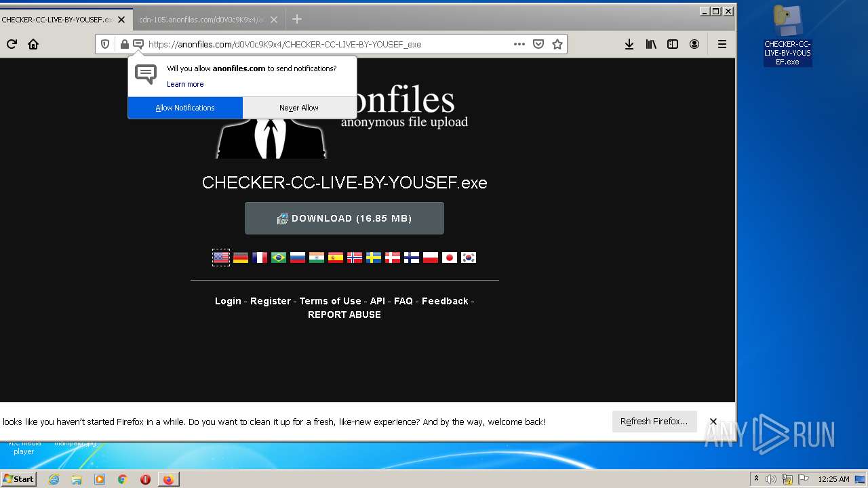Viewport: 868px width, 488px height.
Task: Choose Never Allow notifications
Action: pyautogui.click(x=299, y=108)
